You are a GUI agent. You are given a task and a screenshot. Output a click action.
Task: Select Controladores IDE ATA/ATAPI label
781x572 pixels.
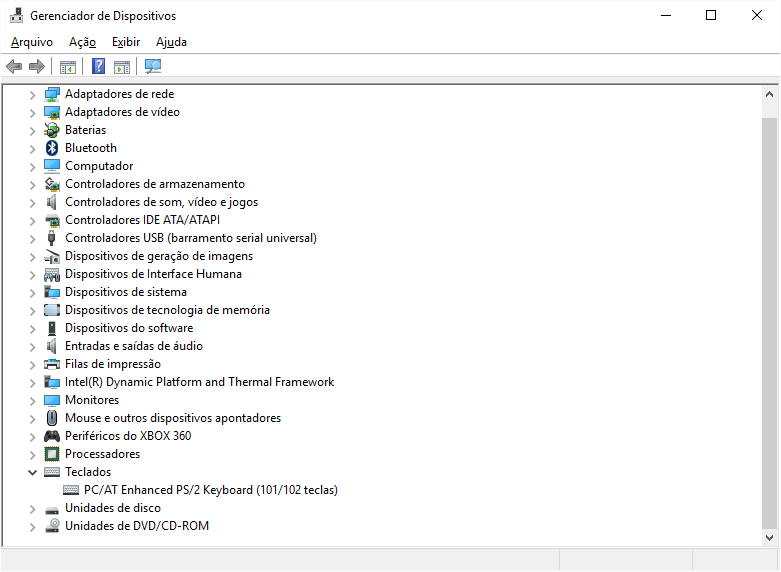[x=142, y=220]
